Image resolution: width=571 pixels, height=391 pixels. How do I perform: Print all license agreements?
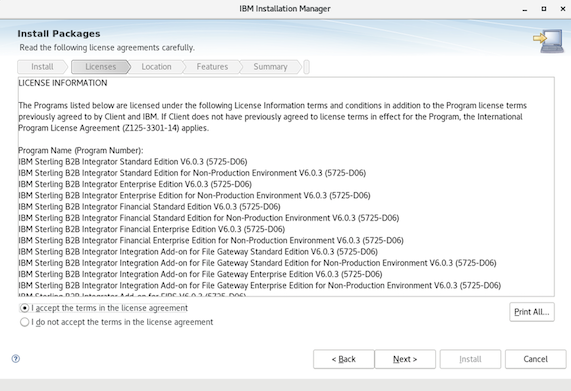[x=532, y=312]
